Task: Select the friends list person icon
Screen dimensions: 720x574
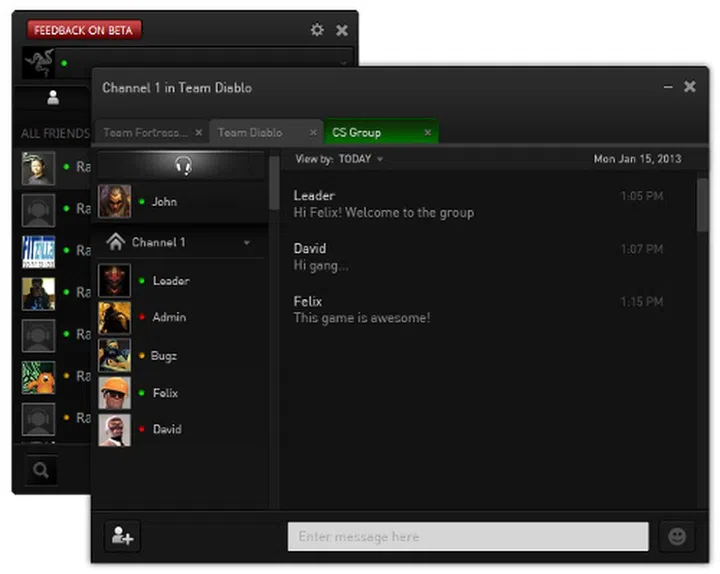Action: (x=53, y=98)
